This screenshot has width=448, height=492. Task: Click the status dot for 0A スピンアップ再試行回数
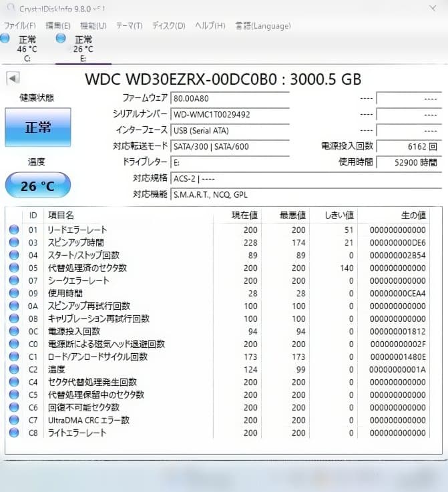(14, 306)
